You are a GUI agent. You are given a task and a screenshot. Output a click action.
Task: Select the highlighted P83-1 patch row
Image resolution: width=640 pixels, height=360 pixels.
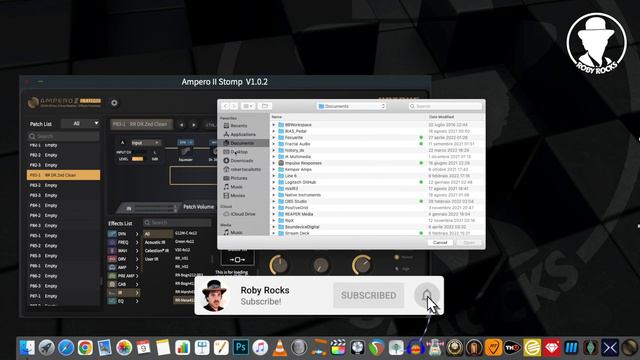63,175
